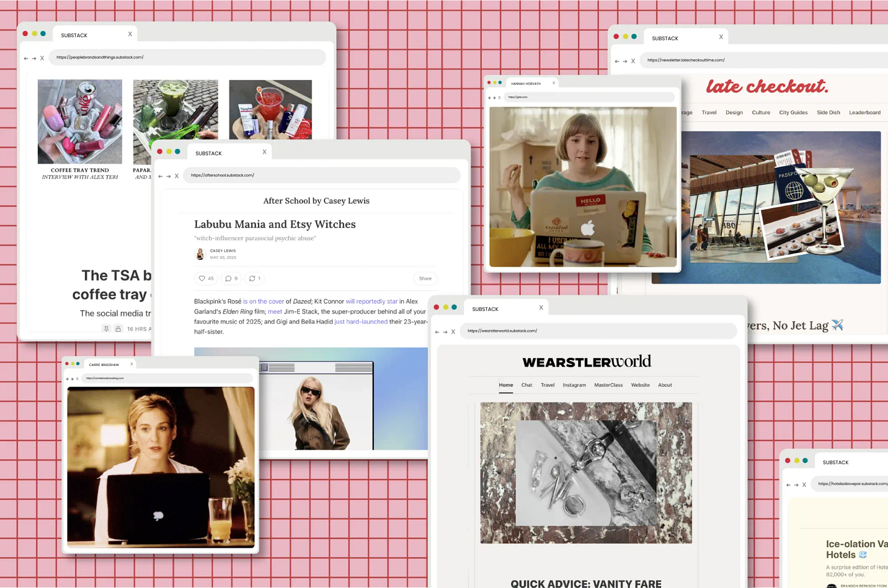Click back arrow in late checkout window
The image size is (888, 588).
pyautogui.click(x=617, y=61)
